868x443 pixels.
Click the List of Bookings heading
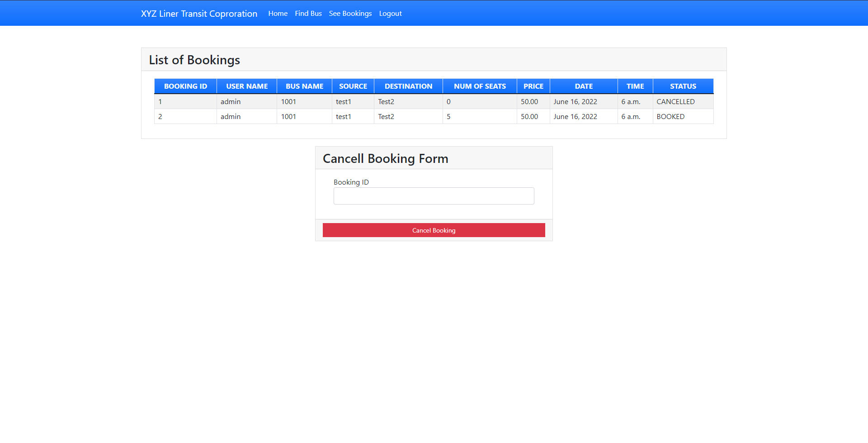(194, 60)
